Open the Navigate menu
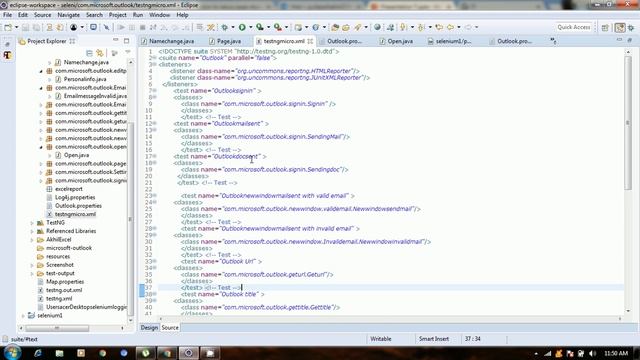This screenshot has width=640, height=360. point(69,15)
